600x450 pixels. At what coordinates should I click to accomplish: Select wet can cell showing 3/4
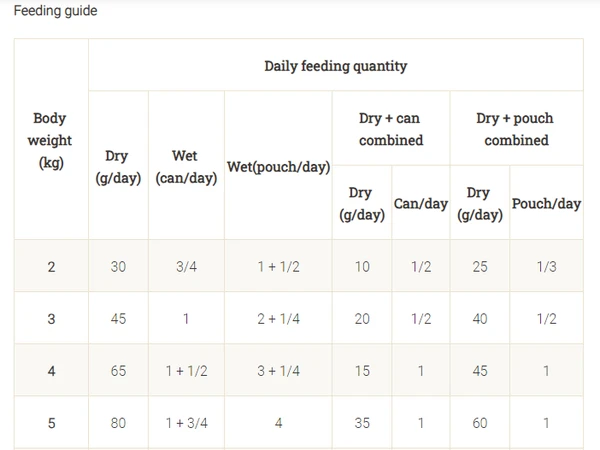(x=186, y=266)
